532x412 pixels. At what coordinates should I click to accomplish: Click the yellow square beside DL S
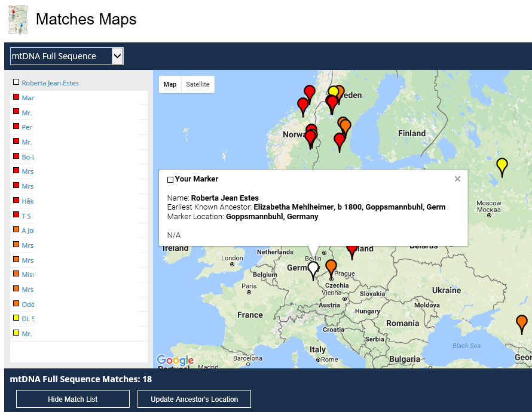tap(16, 318)
